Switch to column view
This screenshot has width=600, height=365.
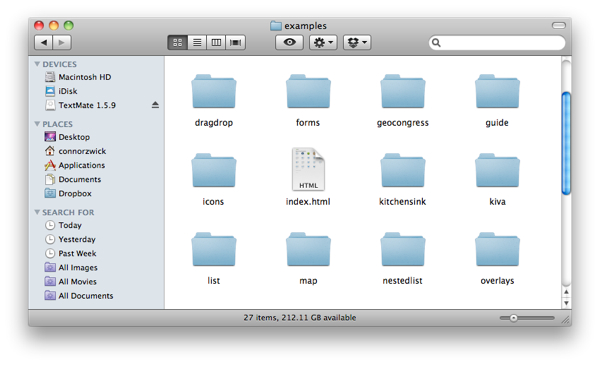point(216,42)
